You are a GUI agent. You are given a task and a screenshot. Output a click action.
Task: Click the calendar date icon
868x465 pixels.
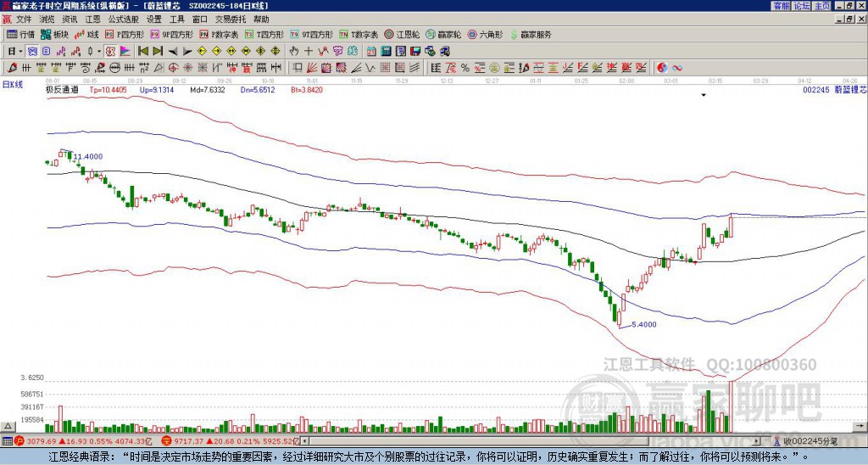tap(371, 52)
